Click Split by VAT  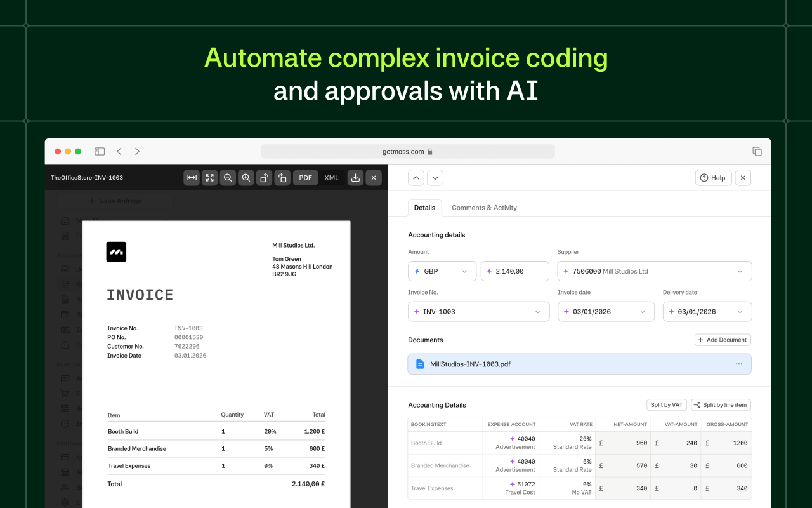[x=667, y=404]
